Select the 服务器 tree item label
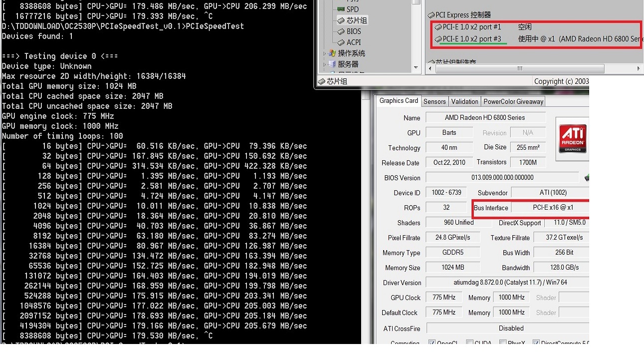Viewport: 644px width, 354px height. 348,64
